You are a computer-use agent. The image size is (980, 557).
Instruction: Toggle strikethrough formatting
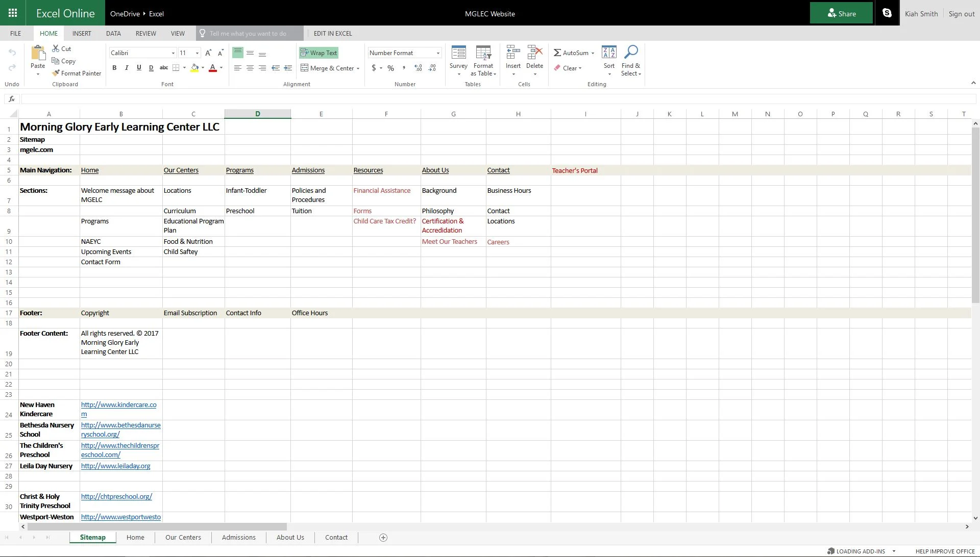[x=163, y=68]
